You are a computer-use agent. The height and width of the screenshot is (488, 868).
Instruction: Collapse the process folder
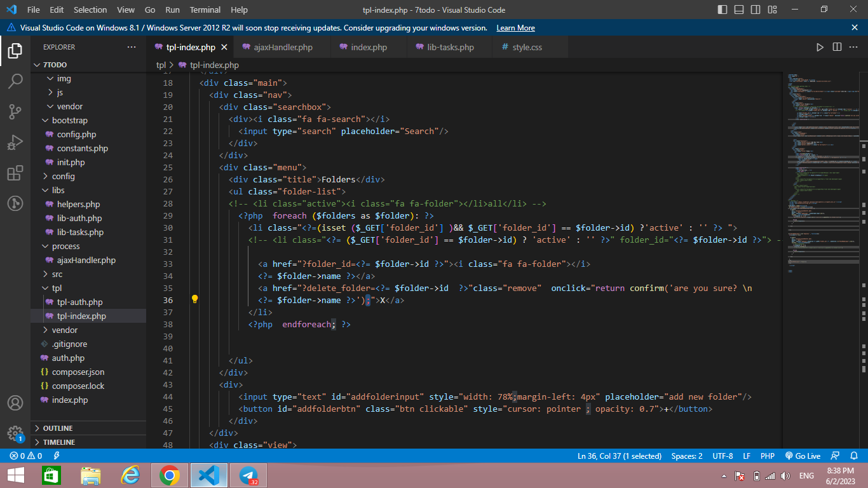coord(90,246)
